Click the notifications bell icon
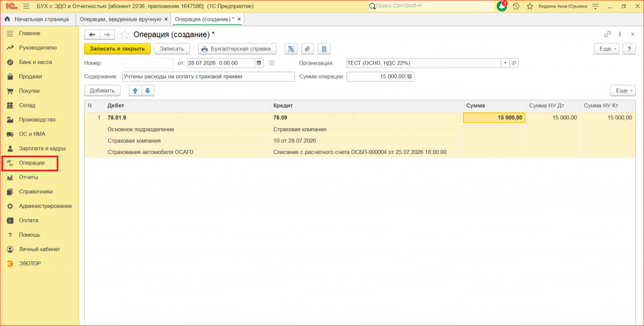 tap(501, 6)
